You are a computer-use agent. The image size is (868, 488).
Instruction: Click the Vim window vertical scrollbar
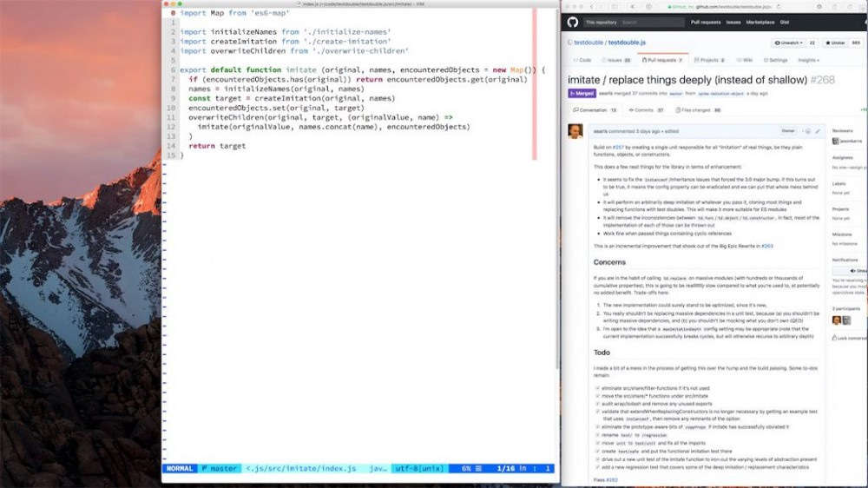coord(557,188)
